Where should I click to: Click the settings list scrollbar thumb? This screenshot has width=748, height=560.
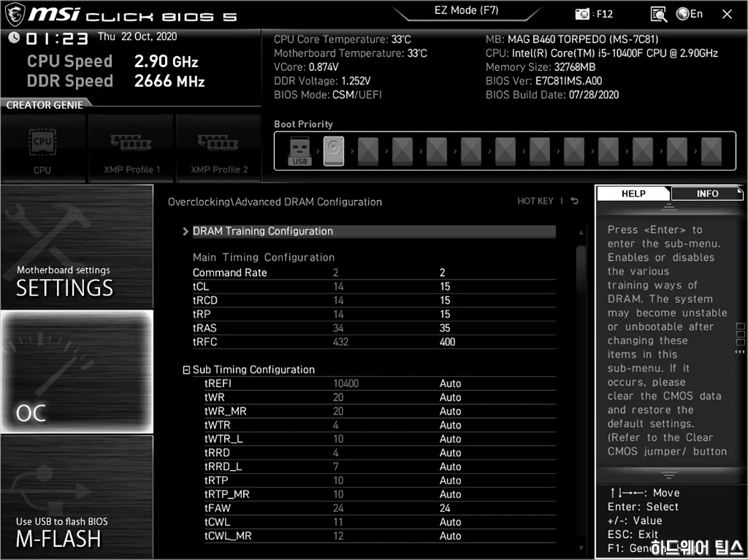tap(581, 267)
